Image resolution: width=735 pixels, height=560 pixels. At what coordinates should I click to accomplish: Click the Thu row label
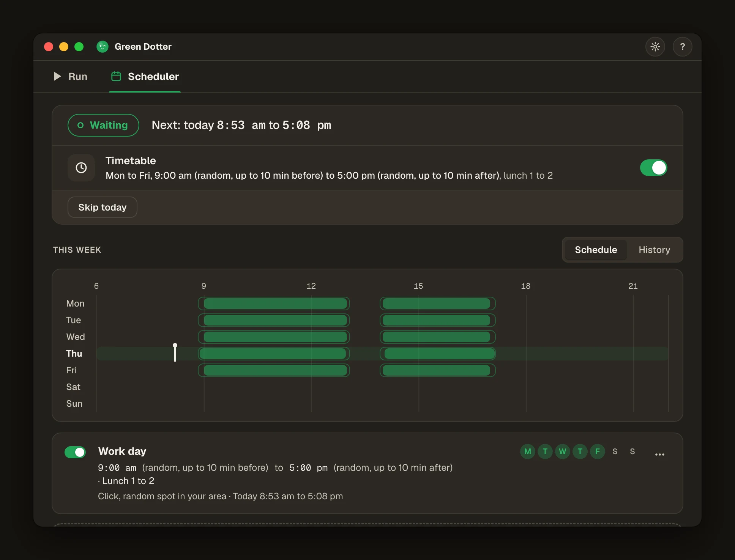click(x=74, y=354)
